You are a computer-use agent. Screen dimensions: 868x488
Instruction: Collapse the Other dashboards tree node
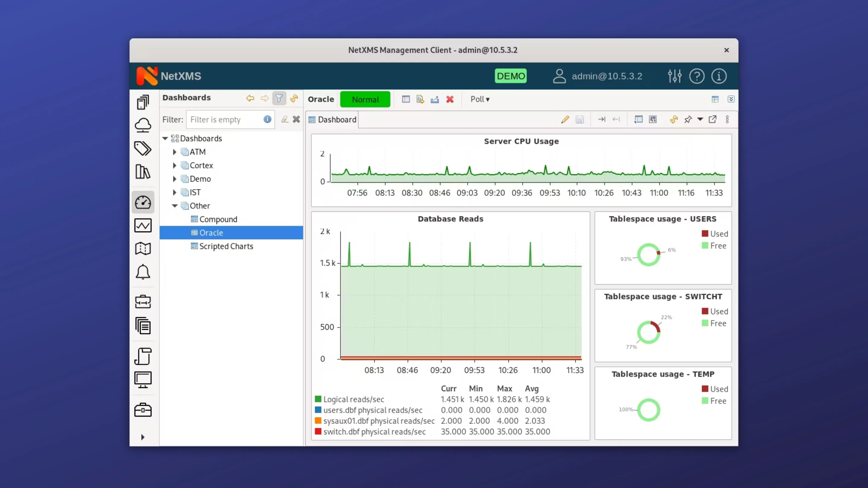pos(175,206)
